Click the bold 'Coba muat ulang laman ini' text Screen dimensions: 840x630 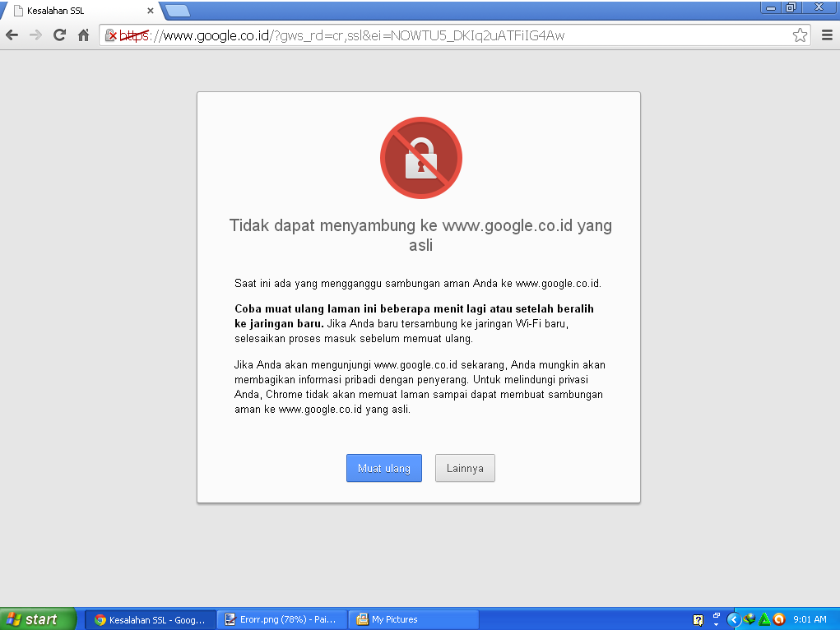click(414, 316)
